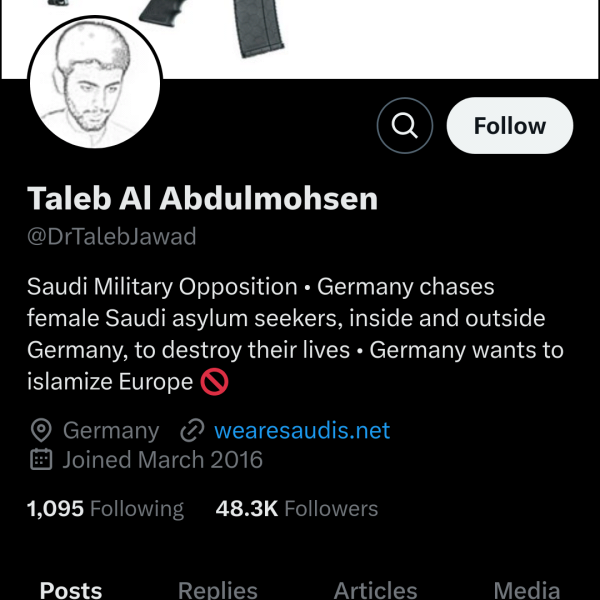Open the Articles tab
Viewport: 600px width, 600px height.
click(x=375, y=589)
